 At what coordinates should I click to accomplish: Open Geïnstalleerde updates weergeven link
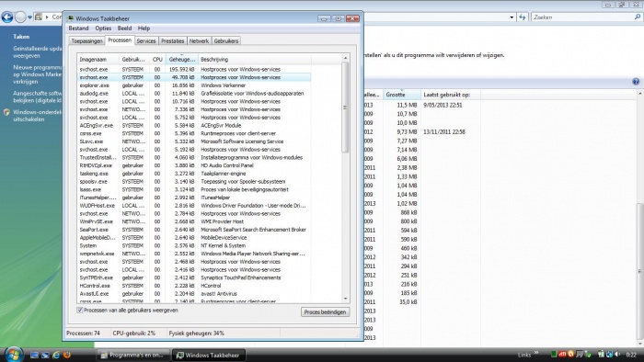coord(38,52)
